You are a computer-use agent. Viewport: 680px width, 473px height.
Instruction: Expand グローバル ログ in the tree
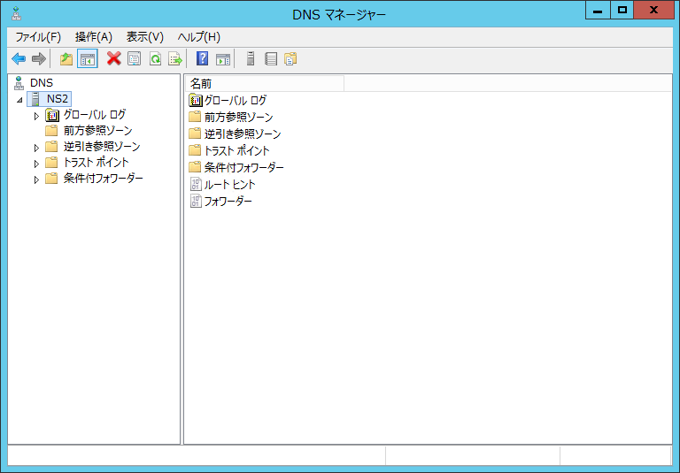36,116
